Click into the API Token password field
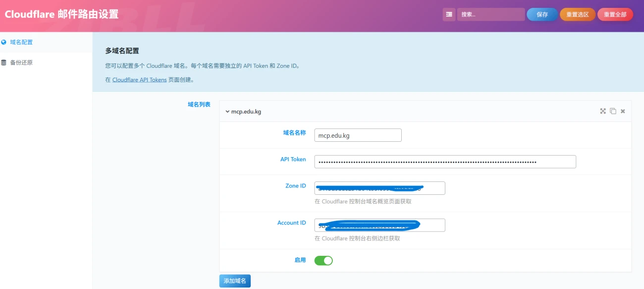644x289 pixels. [445, 162]
